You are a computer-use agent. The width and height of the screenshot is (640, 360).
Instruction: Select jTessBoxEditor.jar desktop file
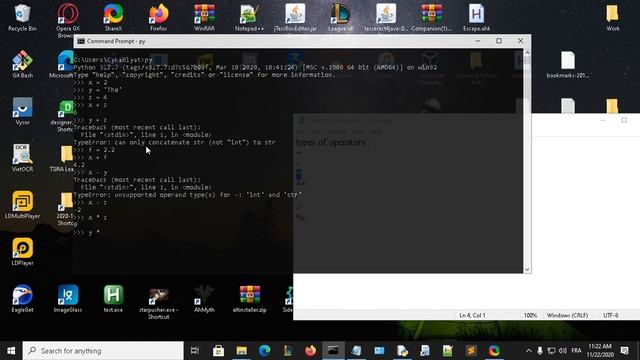[295, 17]
